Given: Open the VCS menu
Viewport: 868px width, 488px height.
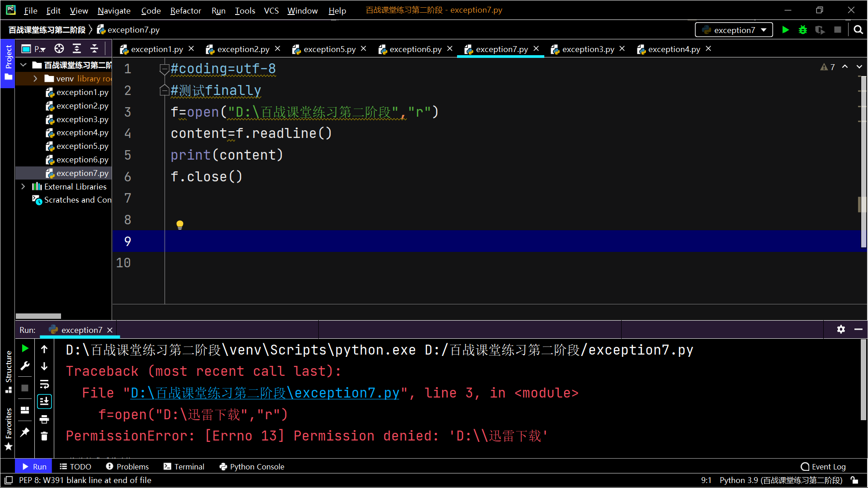Looking at the screenshot, I should pos(271,10).
